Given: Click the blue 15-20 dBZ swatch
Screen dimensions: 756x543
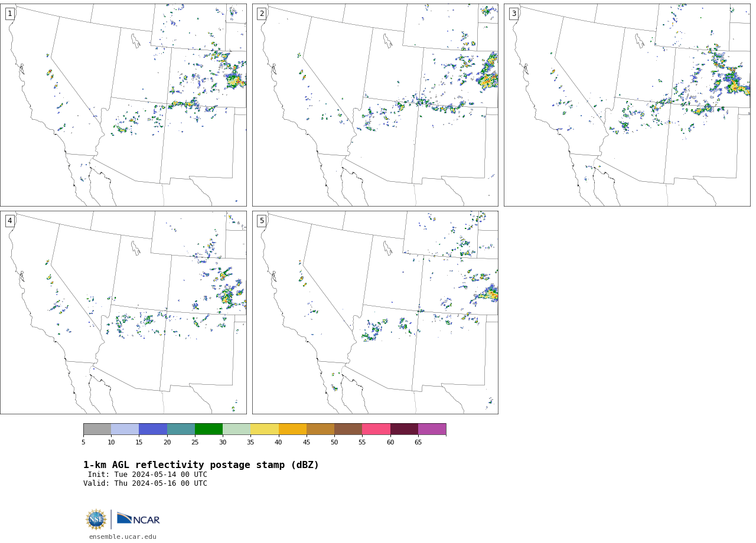Looking at the screenshot, I should click(x=153, y=429).
